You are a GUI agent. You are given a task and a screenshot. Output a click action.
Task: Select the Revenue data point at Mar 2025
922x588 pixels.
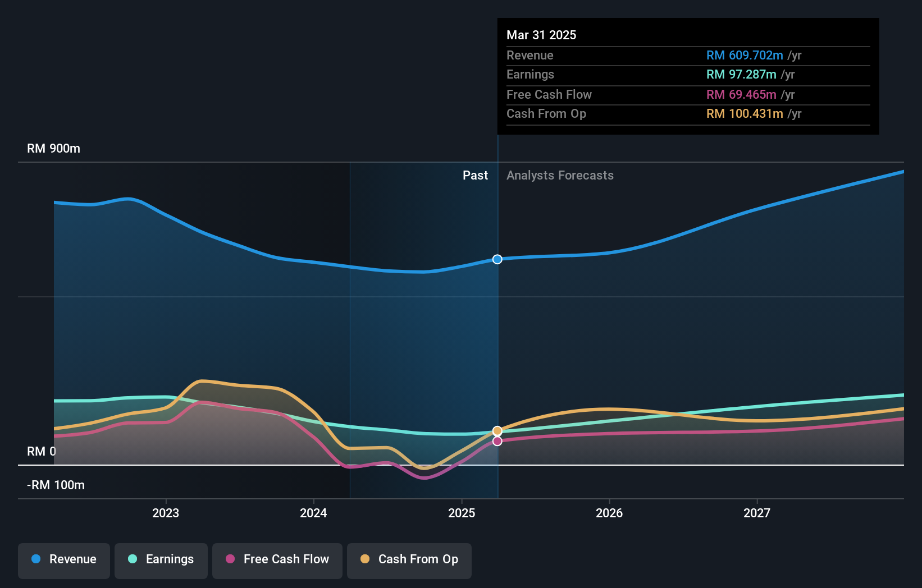497,259
